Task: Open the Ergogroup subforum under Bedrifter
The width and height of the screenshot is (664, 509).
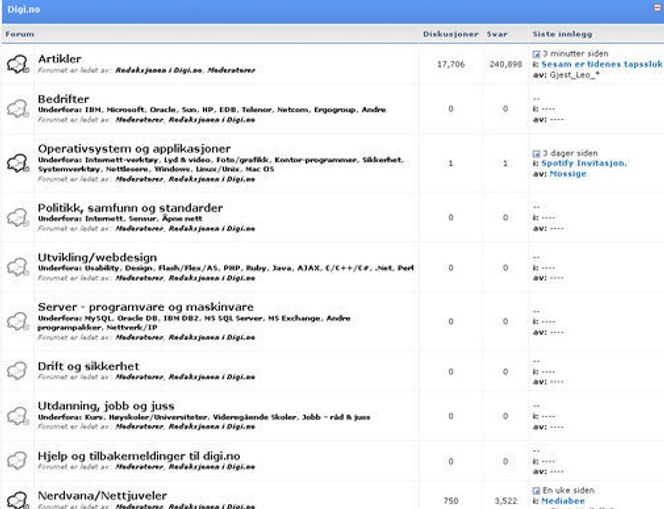Action: 335,110
